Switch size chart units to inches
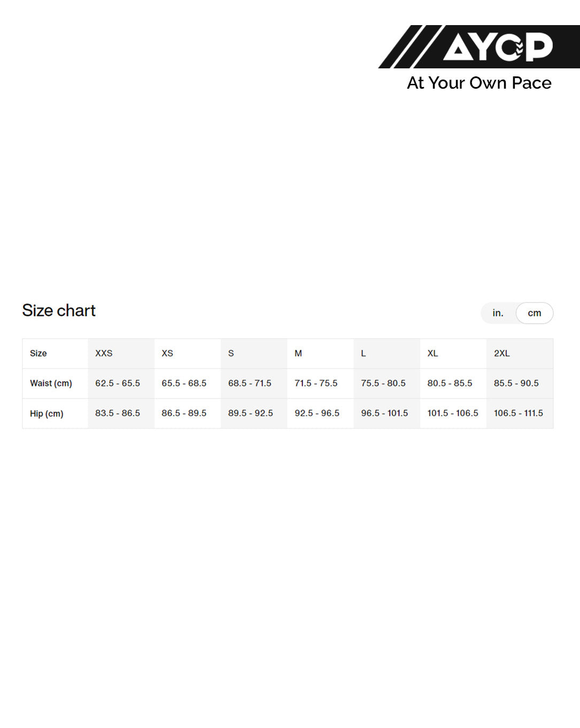Screen dimensions: 580x728 [498, 313]
